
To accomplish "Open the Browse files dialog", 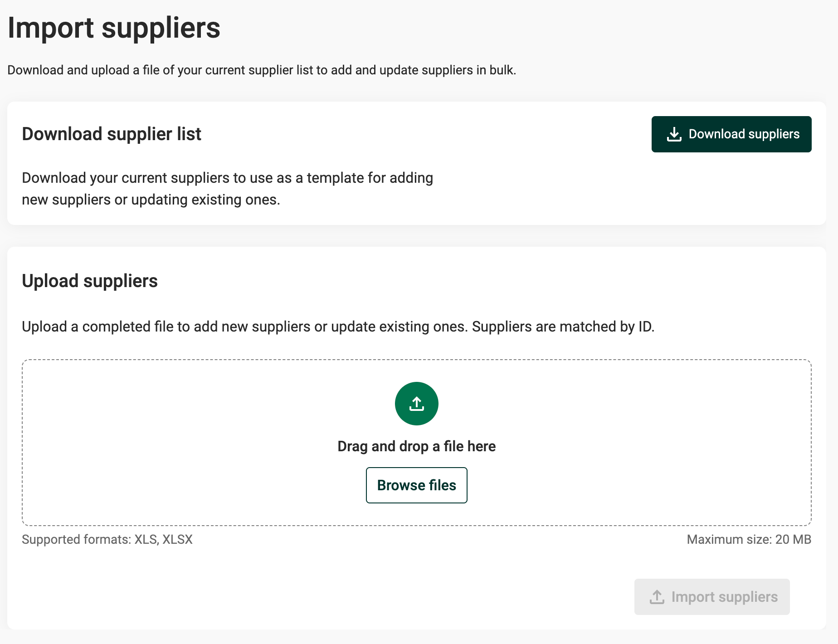I will tap(416, 485).
